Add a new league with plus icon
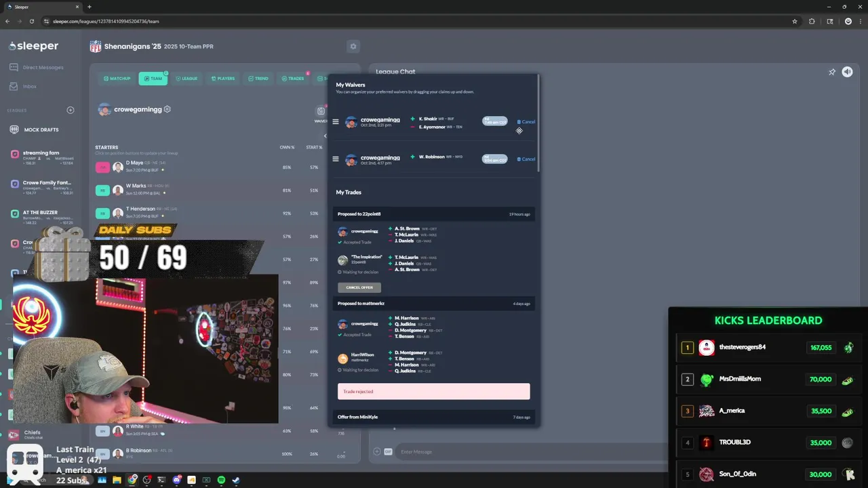The height and width of the screenshot is (488, 868). (x=70, y=110)
